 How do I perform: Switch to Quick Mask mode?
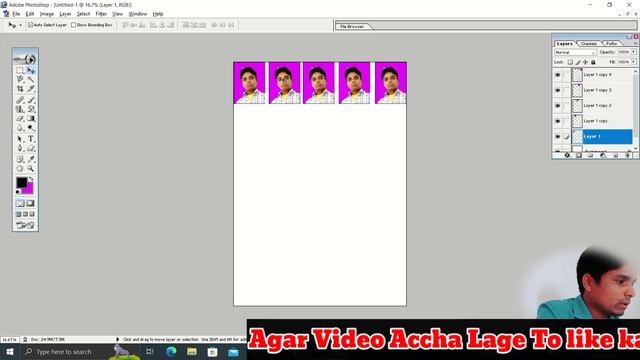pos(31,203)
